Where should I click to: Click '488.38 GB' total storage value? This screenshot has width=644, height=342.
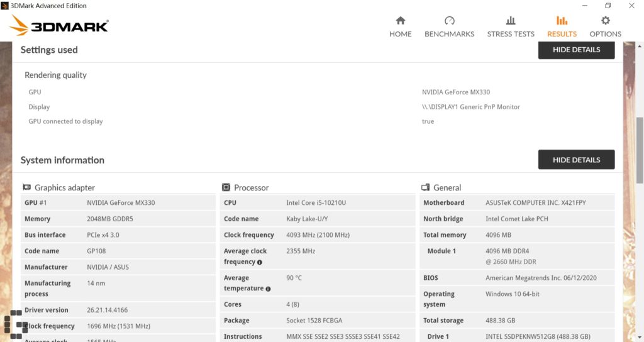[x=500, y=320]
